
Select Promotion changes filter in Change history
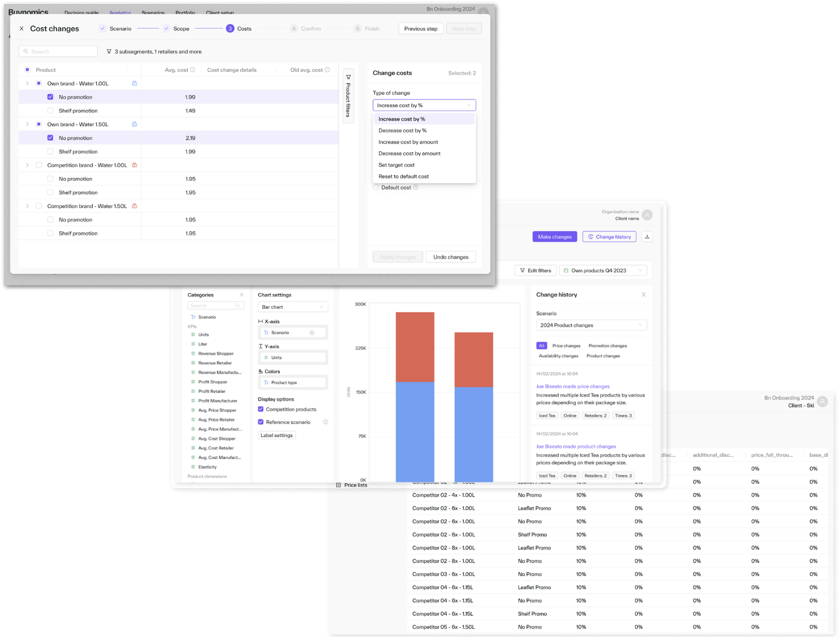click(607, 345)
